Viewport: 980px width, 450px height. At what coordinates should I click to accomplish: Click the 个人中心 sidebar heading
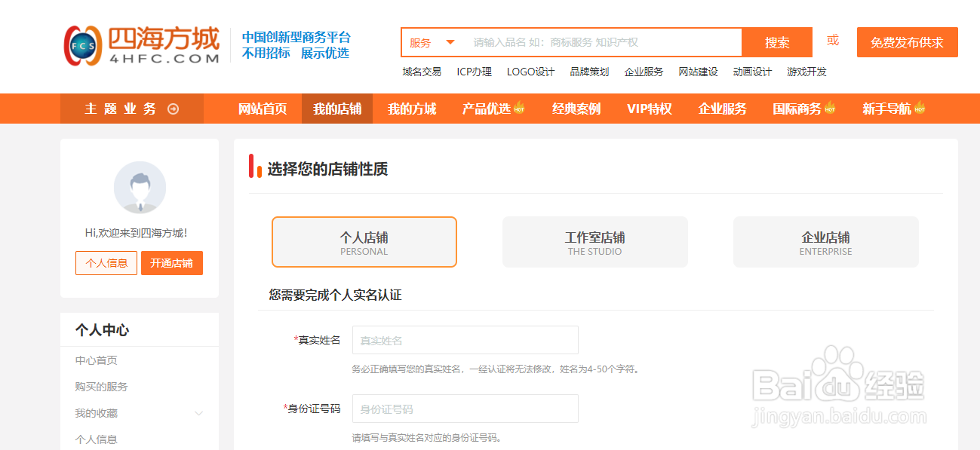coord(102,330)
